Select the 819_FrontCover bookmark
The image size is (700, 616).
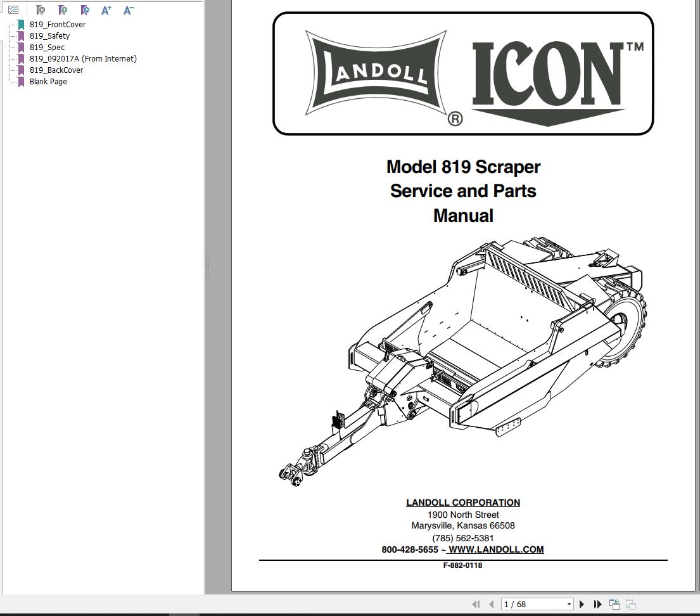[x=58, y=24]
